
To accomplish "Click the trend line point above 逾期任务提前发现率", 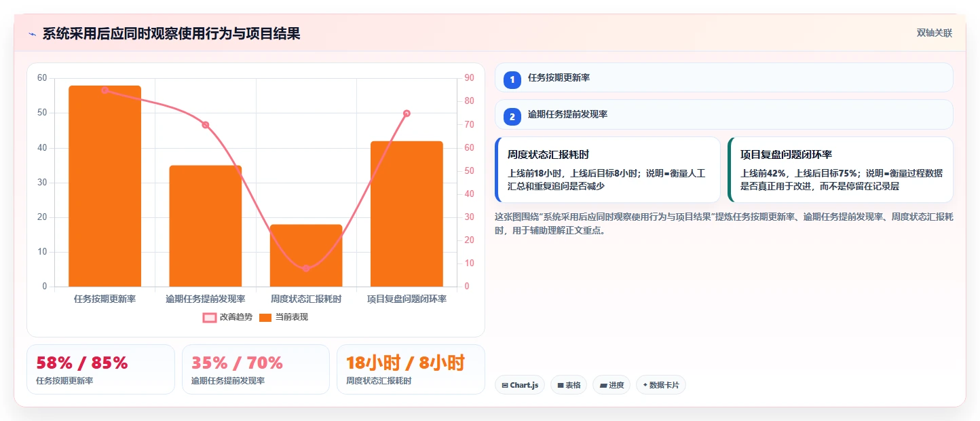I will coord(206,125).
